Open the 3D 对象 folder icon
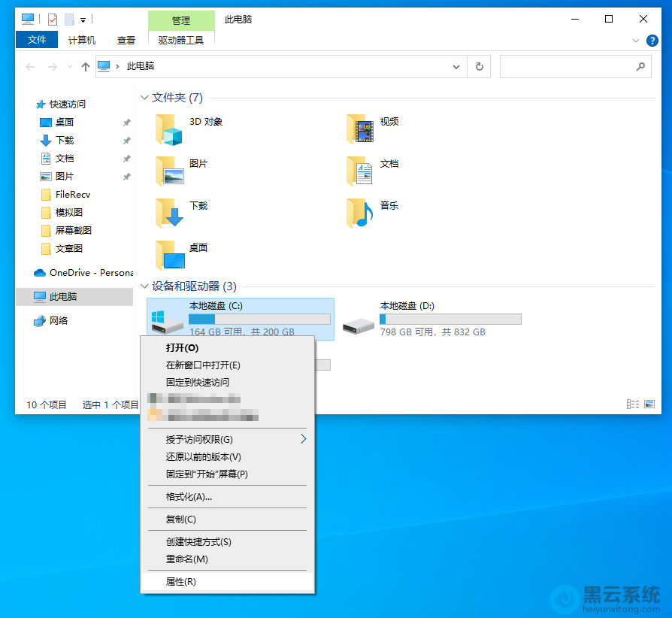This screenshot has height=618, width=672. point(169,129)
